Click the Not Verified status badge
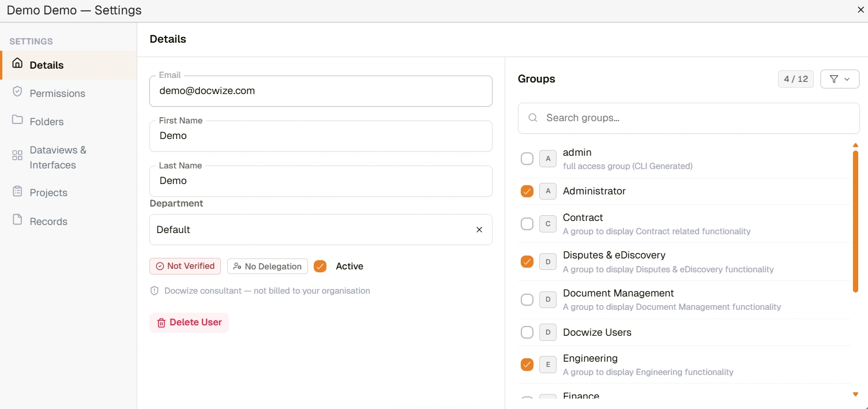Image resolution: width=868 pixels, height=409 pixels. click(x=185, y=266)
